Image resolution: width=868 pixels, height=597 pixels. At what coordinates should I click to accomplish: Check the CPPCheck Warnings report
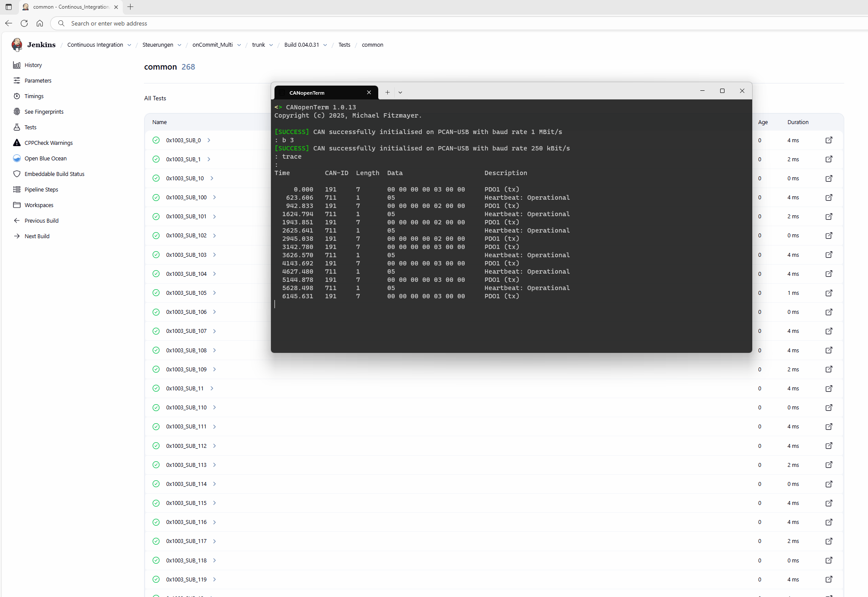point(48,142)
